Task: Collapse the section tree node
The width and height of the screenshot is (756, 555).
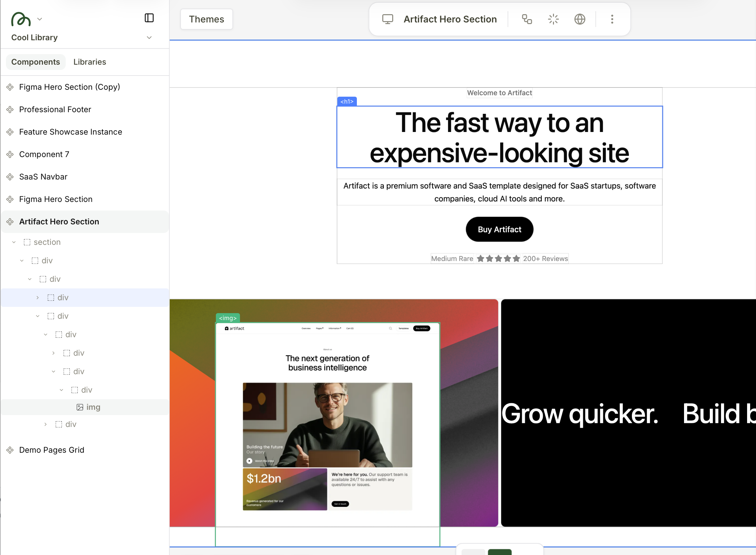Action: tap(14, 242)
